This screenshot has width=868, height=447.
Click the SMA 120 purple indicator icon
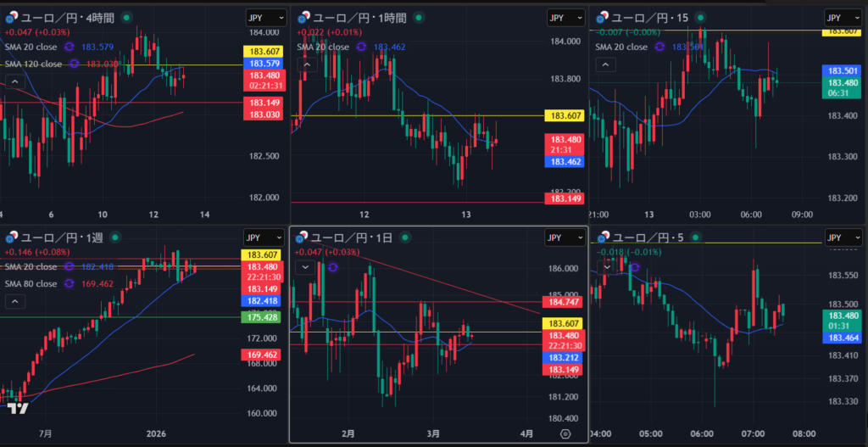click(75, 64)
